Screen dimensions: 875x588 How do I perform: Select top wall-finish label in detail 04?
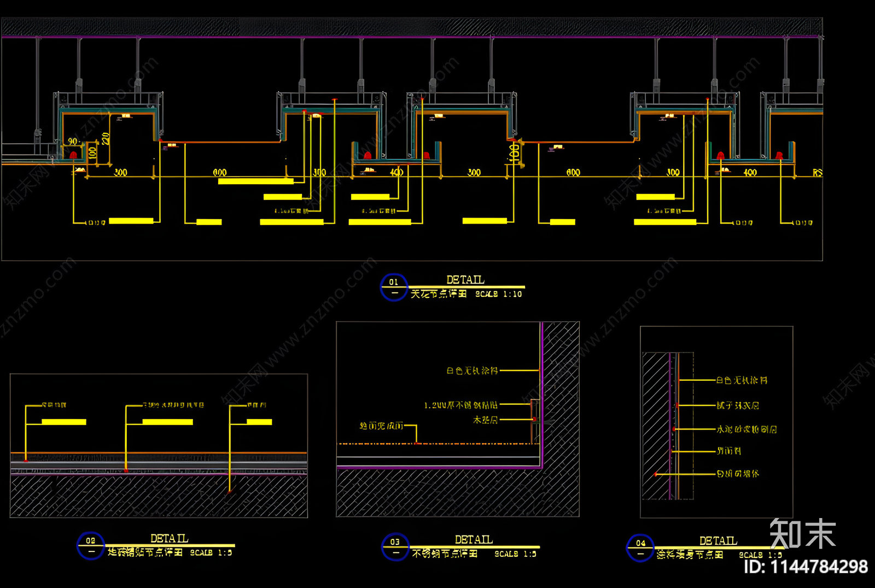pyautogui.click(x=742, y=380)
